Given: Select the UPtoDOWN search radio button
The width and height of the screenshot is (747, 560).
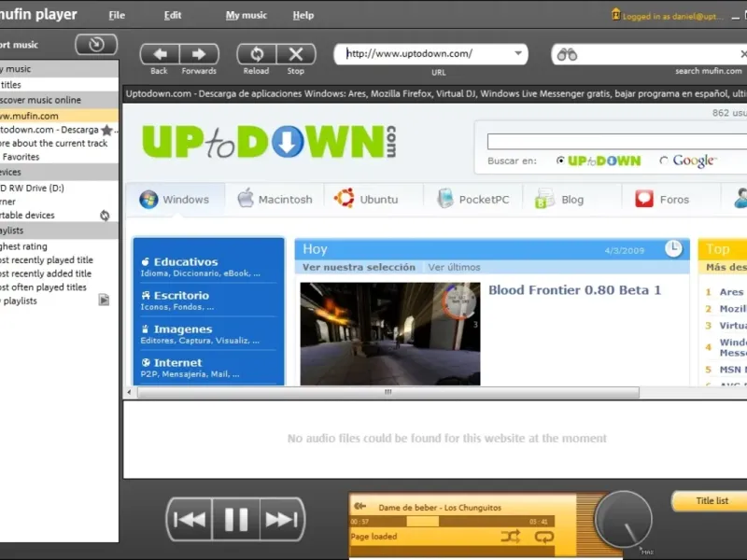Looking at the screenshot, I should pyautogui.click(x=561, y=161).
